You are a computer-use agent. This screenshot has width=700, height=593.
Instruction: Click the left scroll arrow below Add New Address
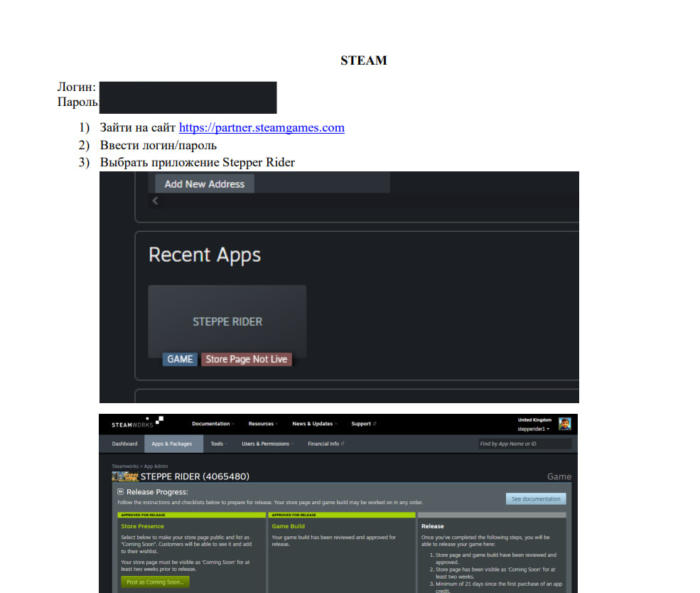156,201
